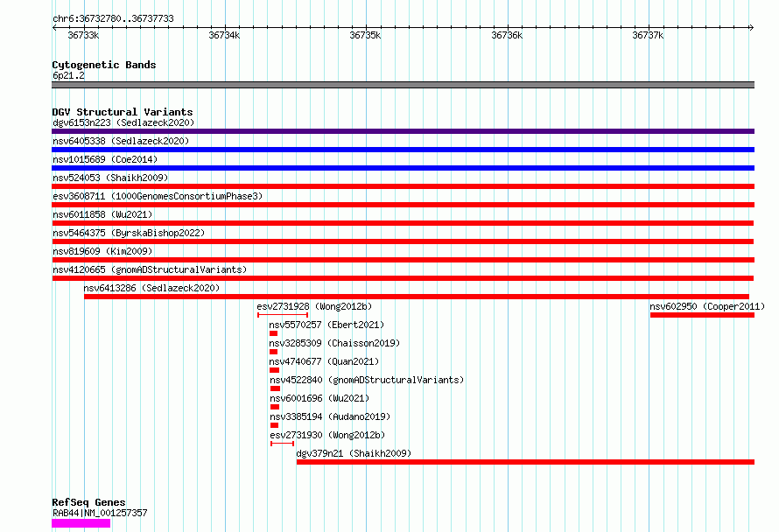Click the nsv6413286 (Sedlazeck2020) label

tap(151, 288)
